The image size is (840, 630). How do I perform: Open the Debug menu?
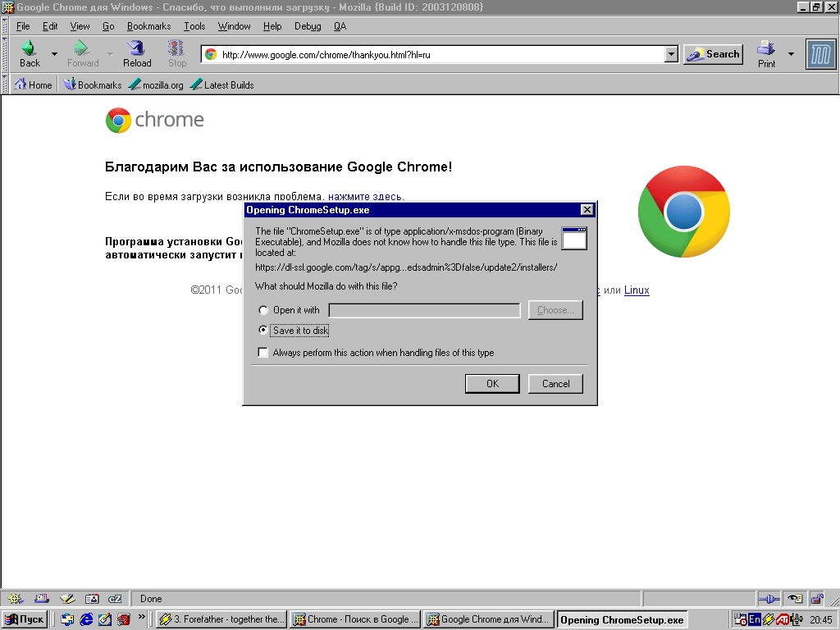point(308,26)
